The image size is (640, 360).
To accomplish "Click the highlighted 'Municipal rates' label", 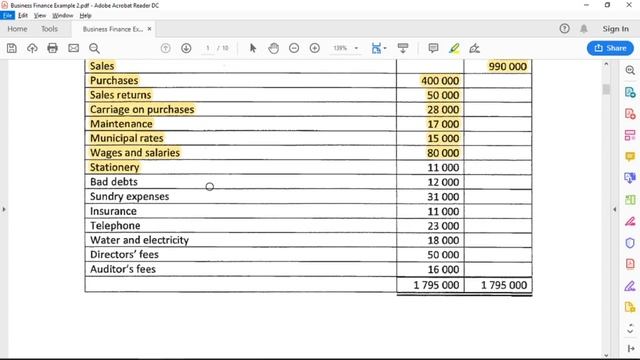I will 127,138.
